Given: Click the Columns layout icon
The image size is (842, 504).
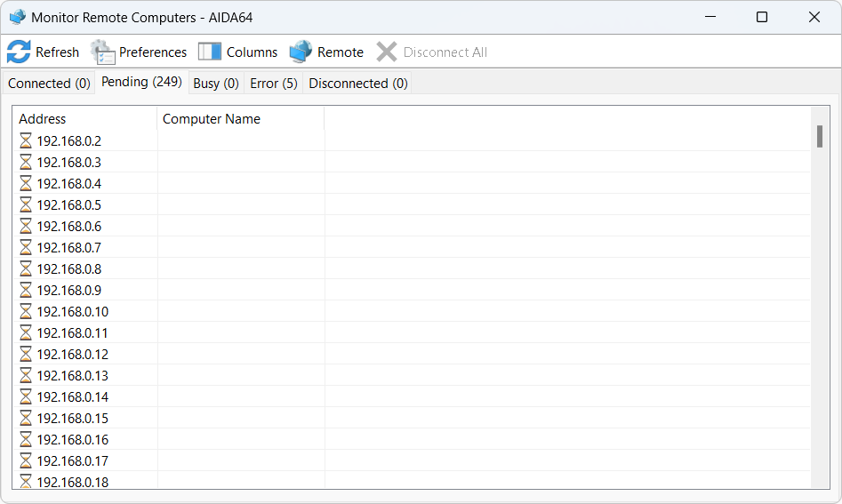Looking at the screenshot, I should pos(210,52).
